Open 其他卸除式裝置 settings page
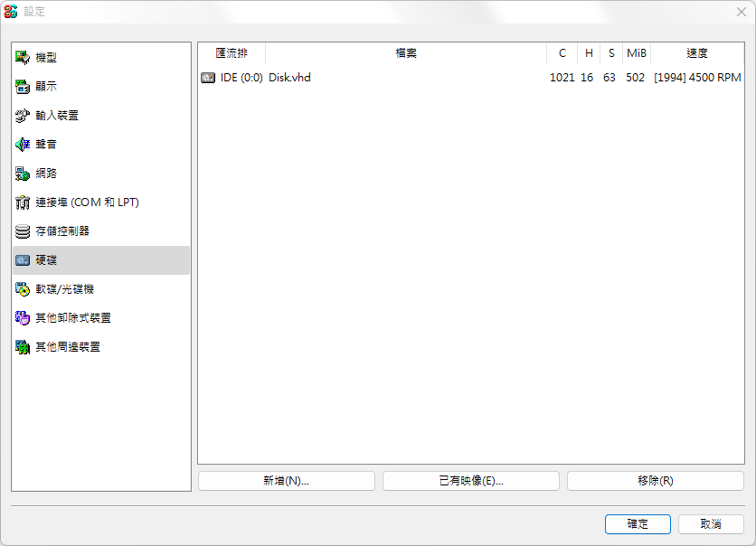The height and width of the screenshot is (546, 756). tap(72, 318)
